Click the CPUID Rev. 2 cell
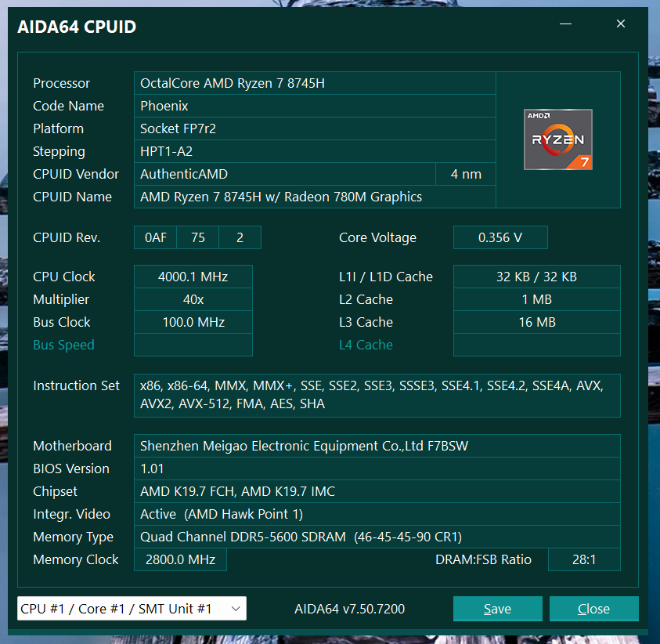The width and height of the screenshot is (660, 644). pos(240,237)
